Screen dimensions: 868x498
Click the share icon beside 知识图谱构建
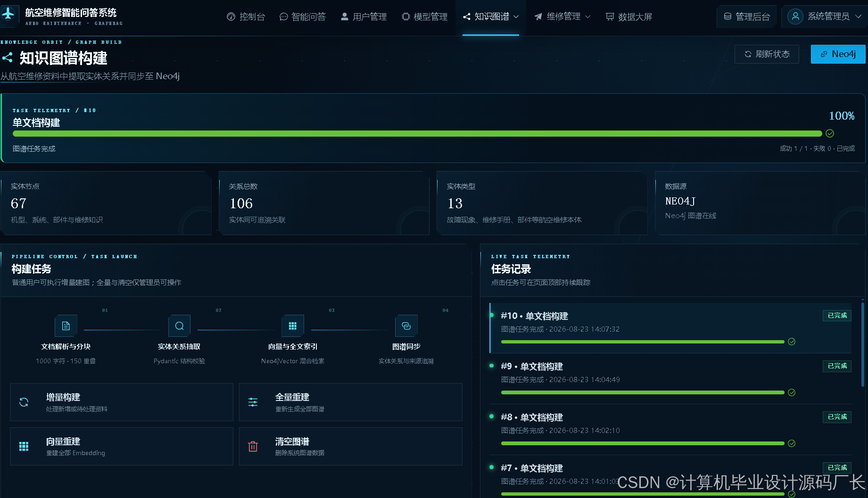tap(8, 58)
